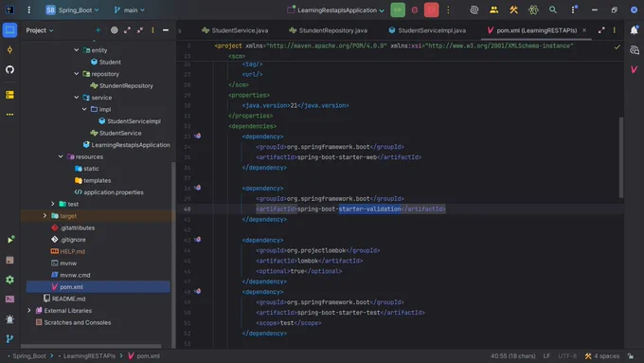The image size is (644, 363).
Task: Open the Terminal tool window
Action: coord(10,299)
